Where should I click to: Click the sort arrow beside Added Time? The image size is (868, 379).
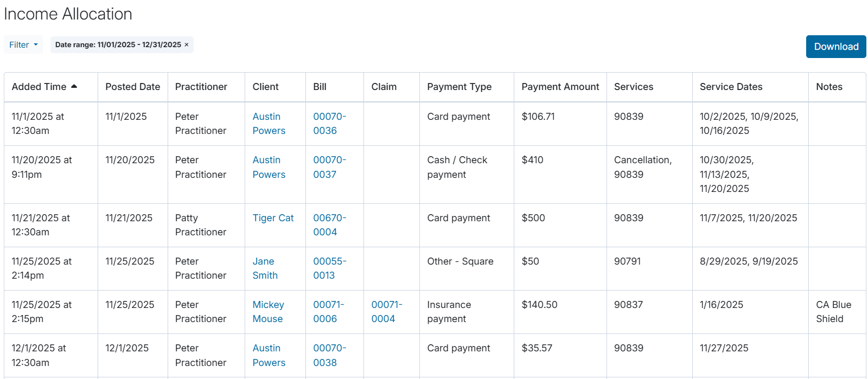[x=74, y=86]
